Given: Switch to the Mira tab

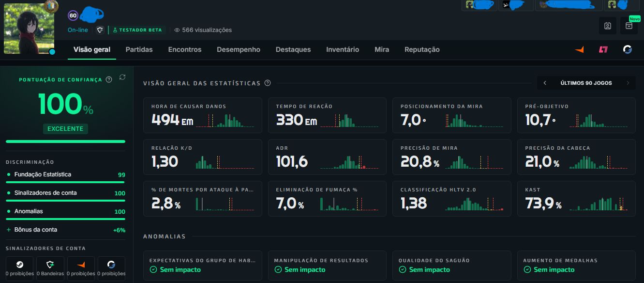Looking at the screenshot, I should (382, 49).
